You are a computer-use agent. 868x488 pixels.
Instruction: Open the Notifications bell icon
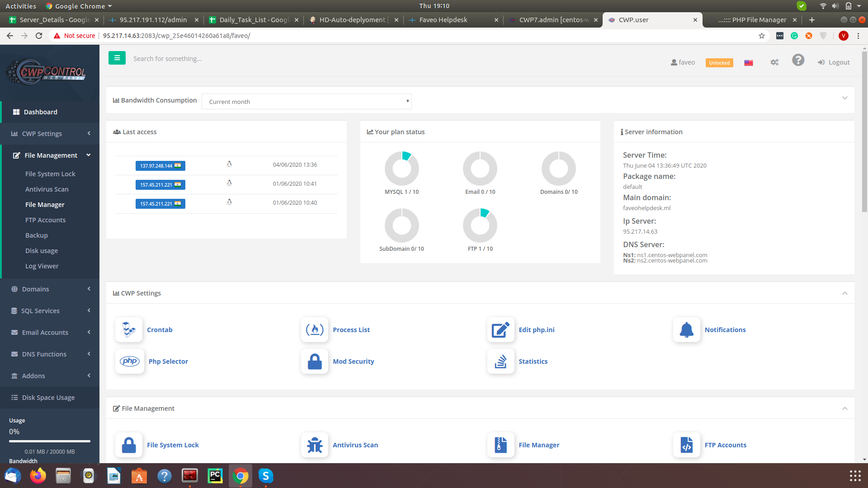[686, 330]
